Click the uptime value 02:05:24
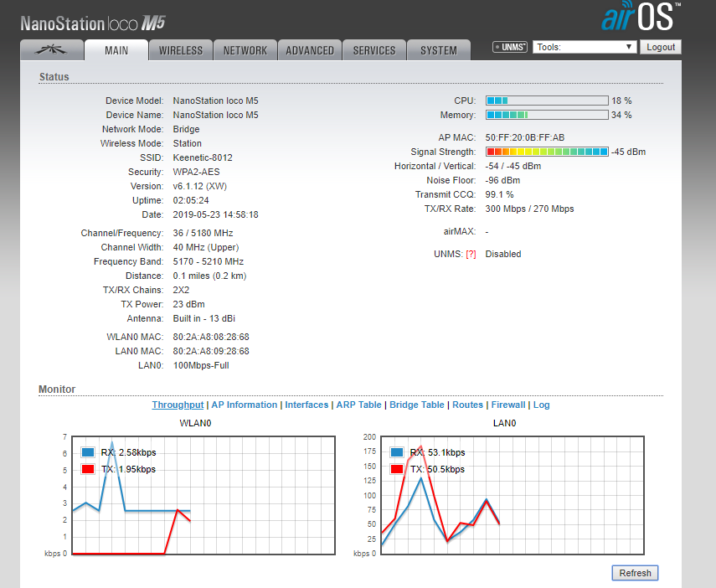This screenshot has height=588, width=716. click(191, 200)
